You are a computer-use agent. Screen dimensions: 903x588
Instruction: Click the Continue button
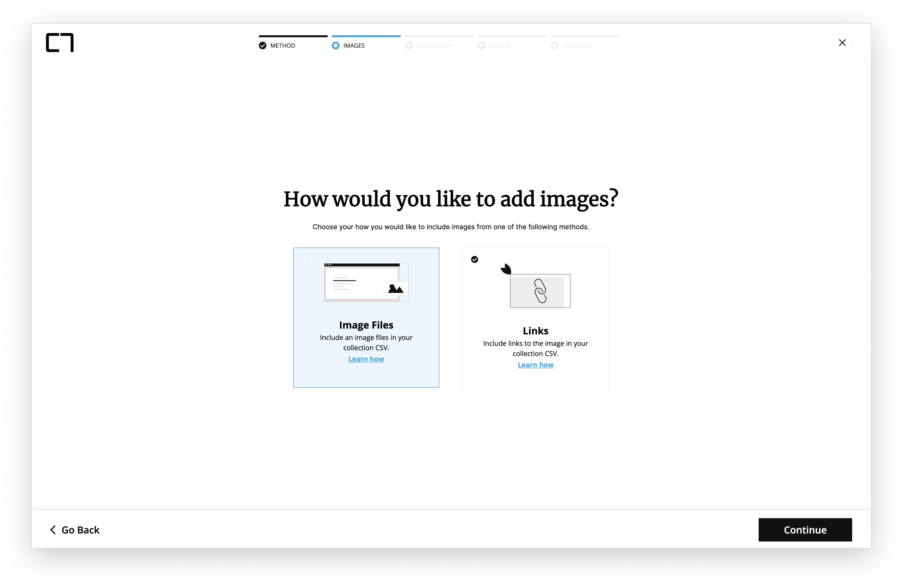tap(805, 530)
